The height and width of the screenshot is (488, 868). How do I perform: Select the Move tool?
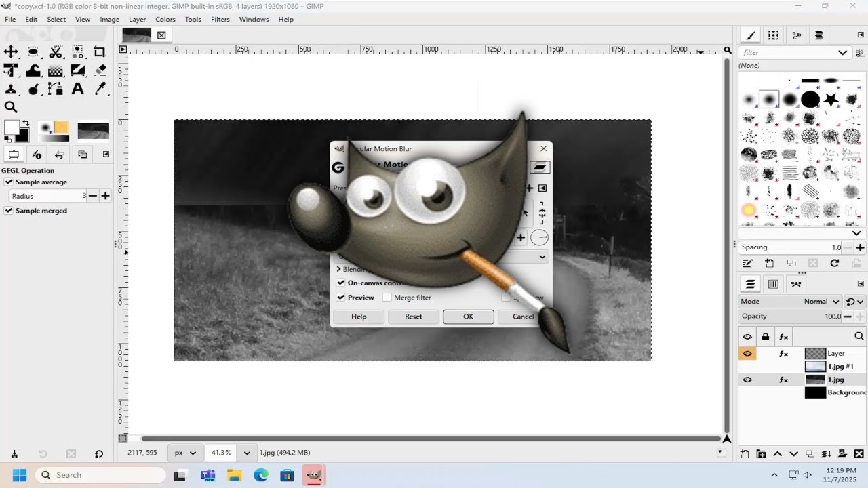coord(11,52)
